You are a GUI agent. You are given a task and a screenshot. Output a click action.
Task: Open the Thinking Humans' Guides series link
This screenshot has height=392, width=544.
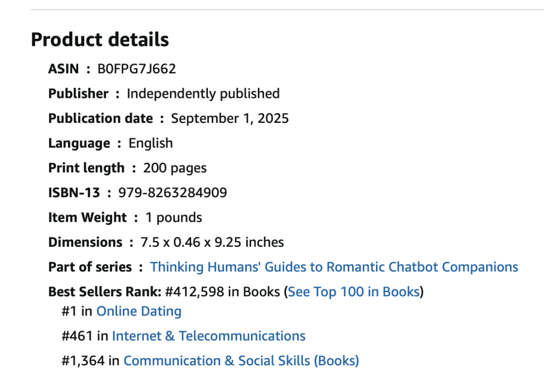pyautogui.click(x=334, y=267)
